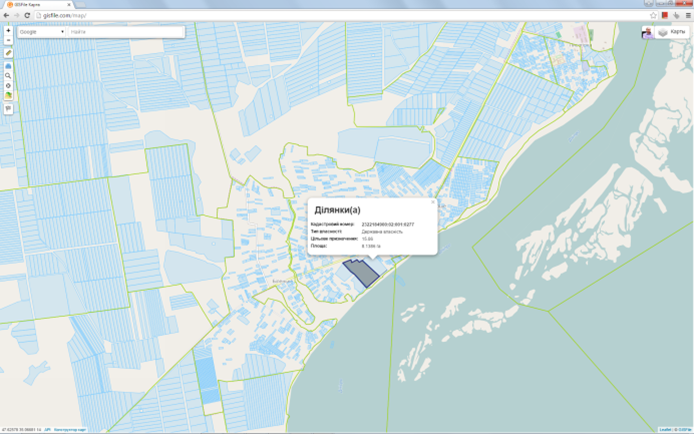
Task: Close the Ділянки(а) info popup
Action: click(x=433, y=202)
